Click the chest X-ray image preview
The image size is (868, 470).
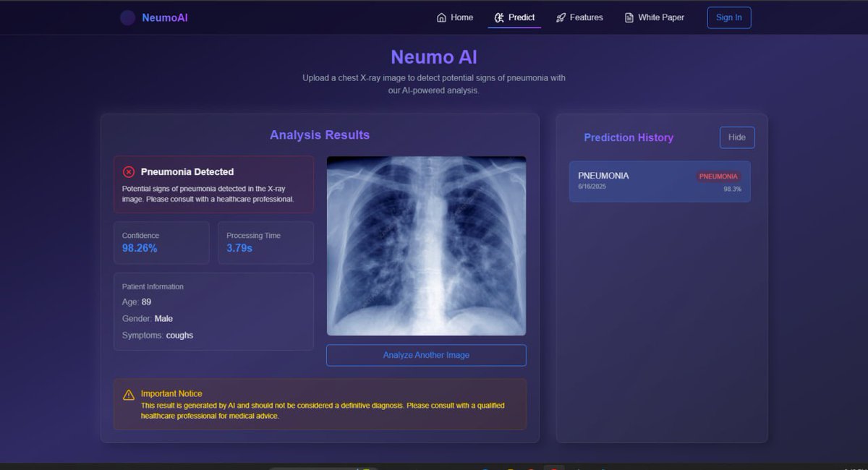[x=426, y=246]
